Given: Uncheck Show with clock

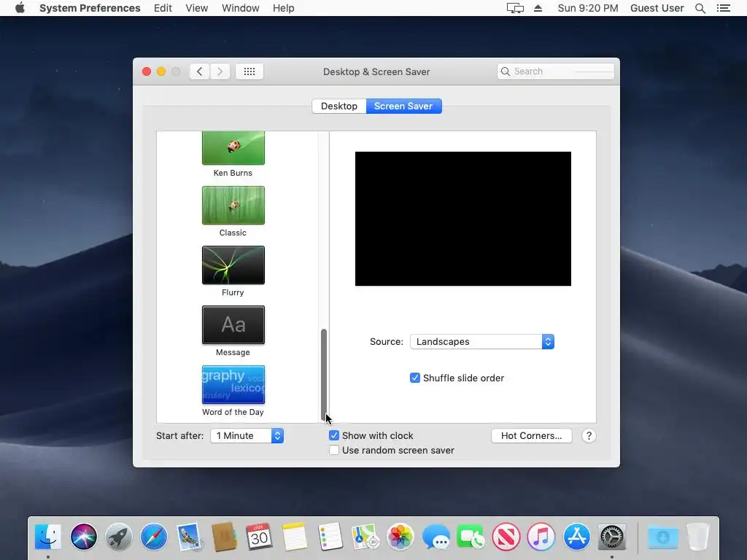Looking at the screenshot, I should pos(334,435).
